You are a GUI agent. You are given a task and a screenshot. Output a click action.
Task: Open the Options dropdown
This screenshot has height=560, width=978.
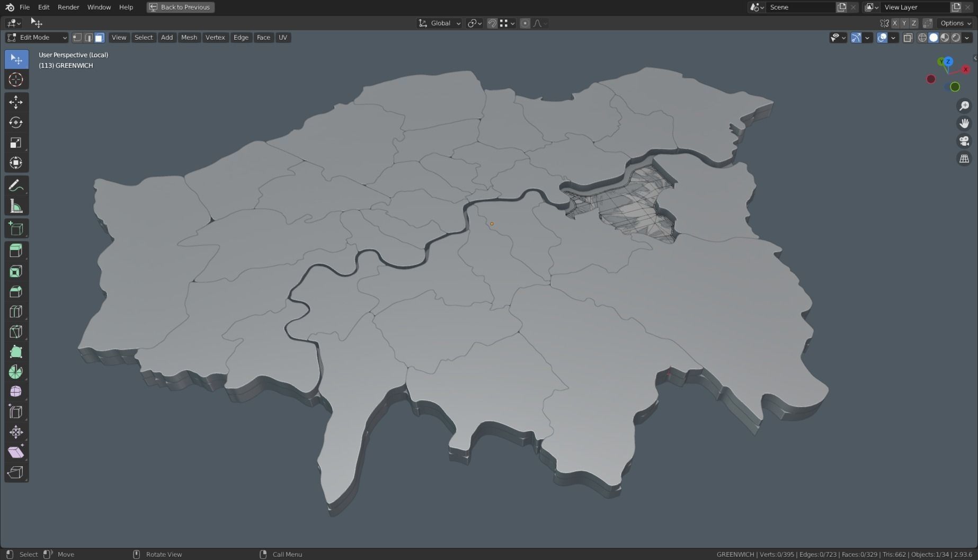(956, 23)
